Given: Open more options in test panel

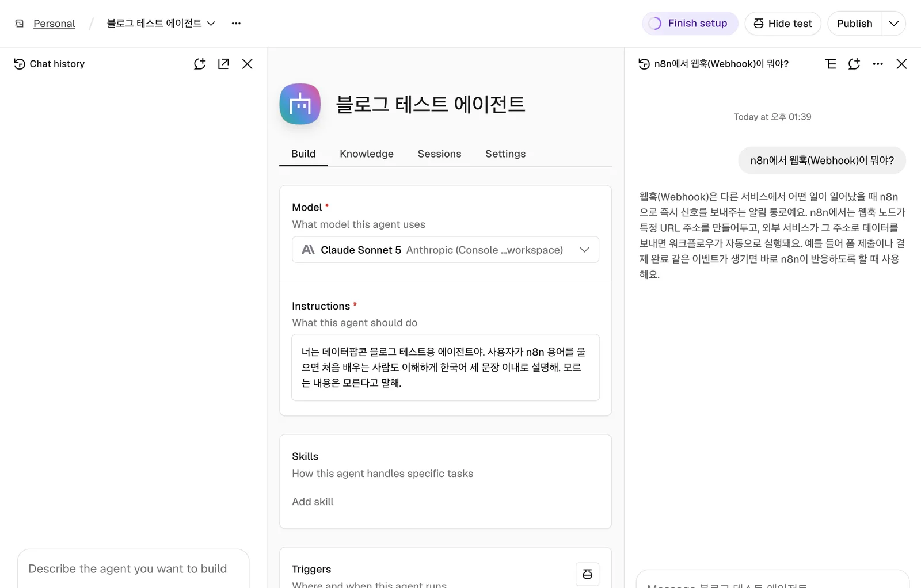Looking at the screenshot, I should pyautogui.click(x=878, y=64).
